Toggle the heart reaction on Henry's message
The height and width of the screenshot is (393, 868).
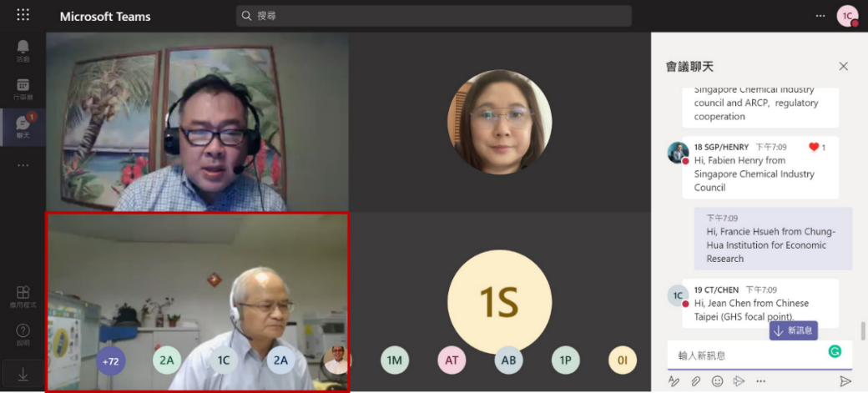[x=814, y=148]
